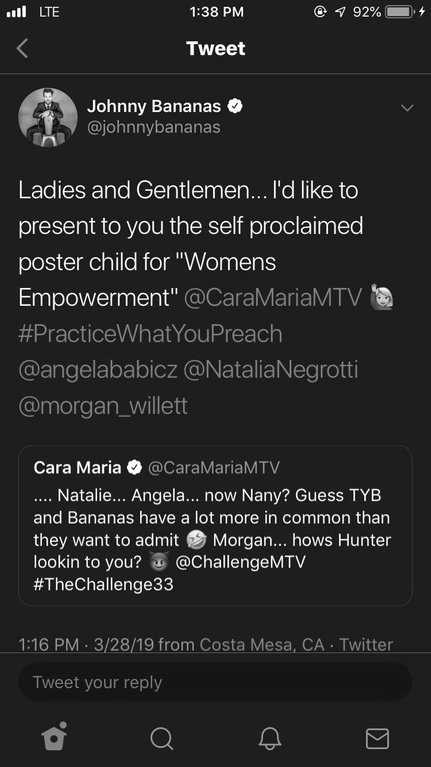Open the @angelababicz mention
The image size is (431, 767).
[x=98, y=370]
